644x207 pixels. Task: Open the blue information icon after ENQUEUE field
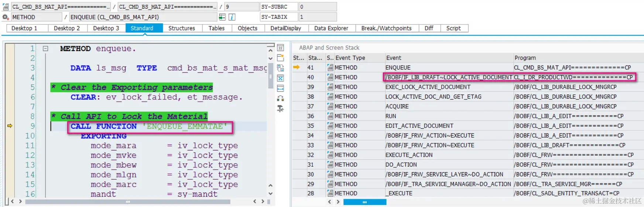tap(232, 17)
